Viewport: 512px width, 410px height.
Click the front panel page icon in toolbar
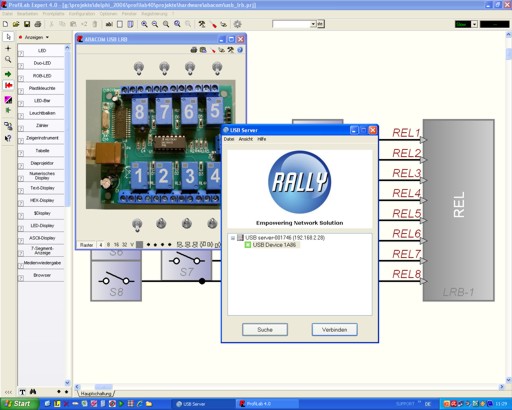pos(120,24)
